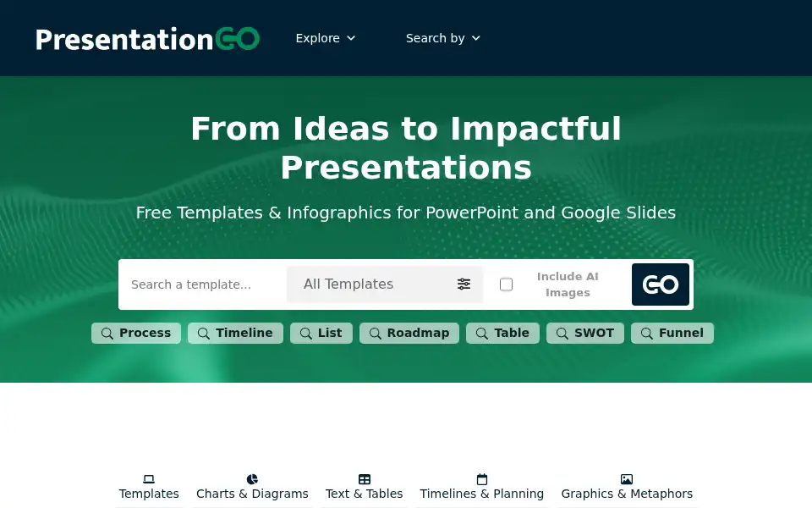
Task: Switch to Charts & Diagrams tab
Action: (252, 488)
